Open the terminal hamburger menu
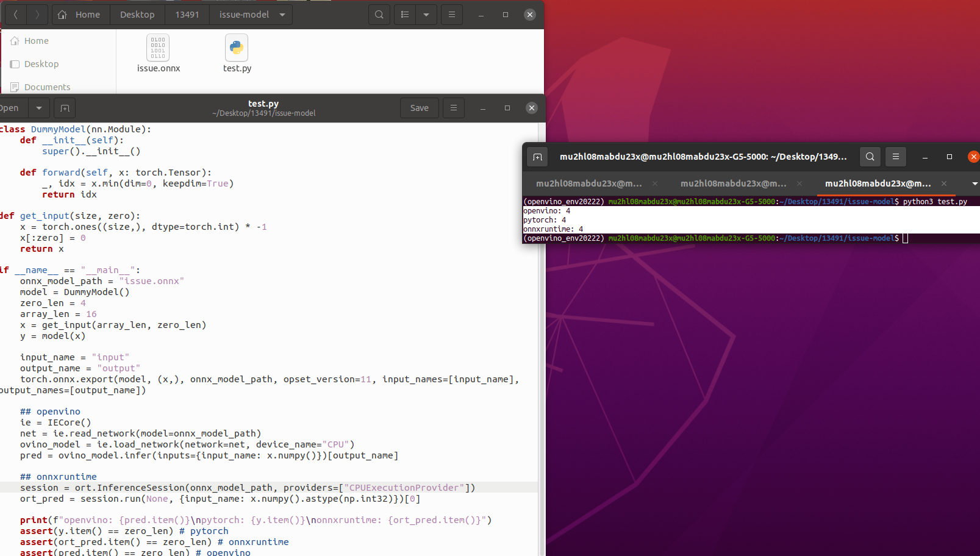 tap(895, 157)
